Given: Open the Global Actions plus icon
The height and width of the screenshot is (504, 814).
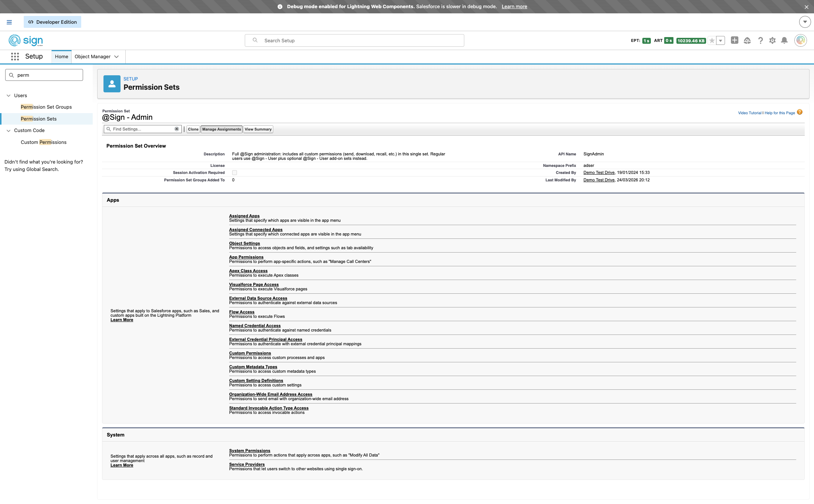Looking at the screenshot, I should [734, 40].
